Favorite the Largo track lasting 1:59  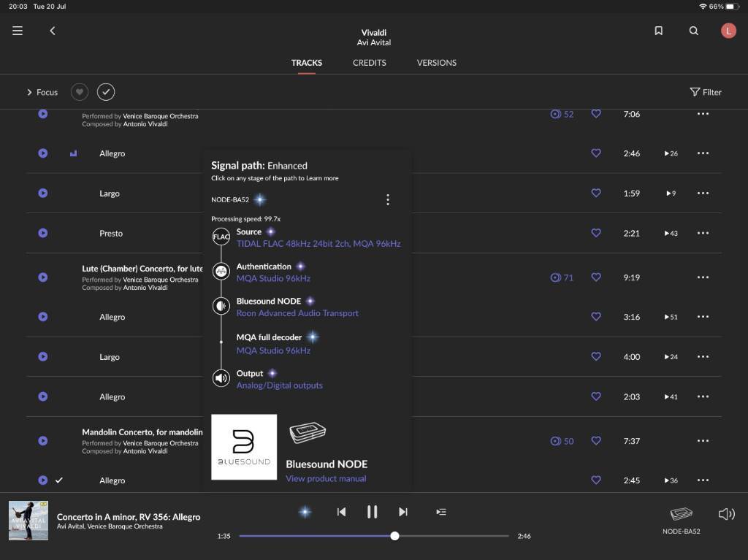pyautogui.click(x=596, y=193)
